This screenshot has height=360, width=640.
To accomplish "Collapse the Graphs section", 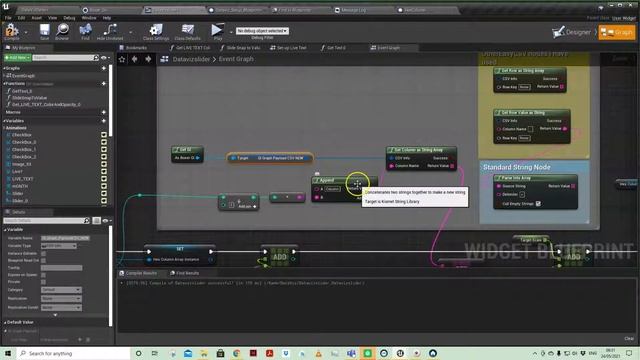I will point(4,68).
